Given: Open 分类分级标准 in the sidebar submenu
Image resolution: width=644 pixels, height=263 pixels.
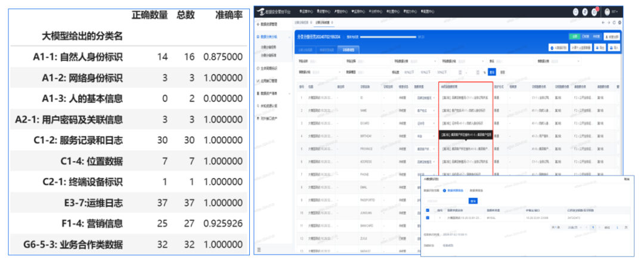Looking at the screenshot, I should click(x=268, y=55).
